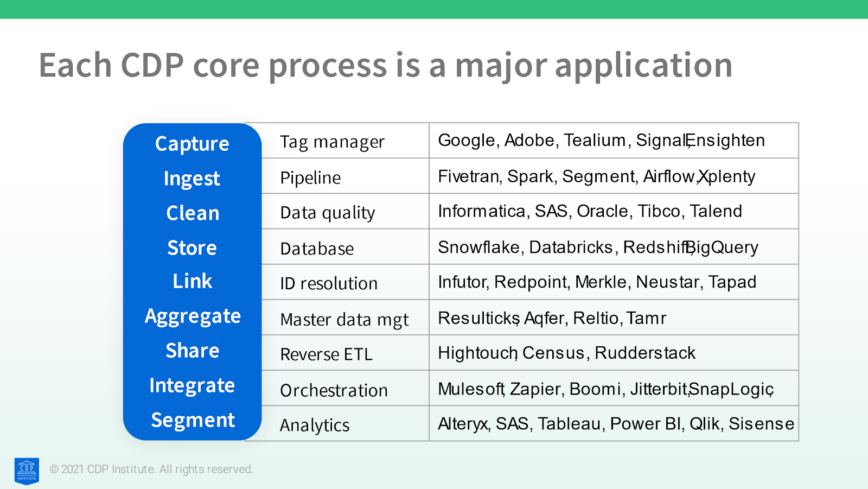Click the Segment process label

click(193, 420)
